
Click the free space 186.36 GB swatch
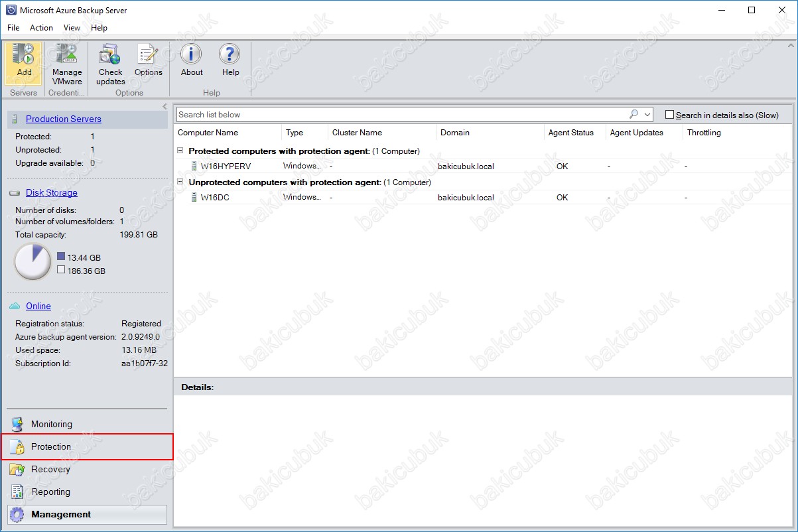pyautogui.click(x=61, y=270)
